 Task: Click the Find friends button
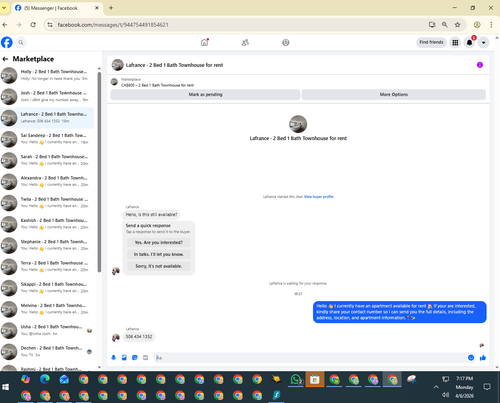coord(431,42)
